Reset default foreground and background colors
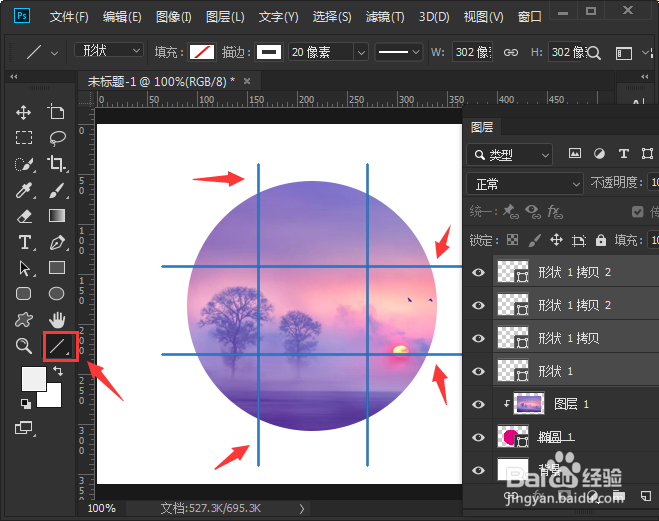 click(26, 403)
